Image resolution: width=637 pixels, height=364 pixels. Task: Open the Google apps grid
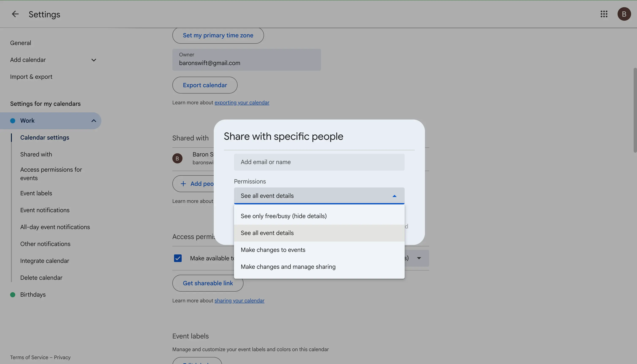[x=604, y=14]
